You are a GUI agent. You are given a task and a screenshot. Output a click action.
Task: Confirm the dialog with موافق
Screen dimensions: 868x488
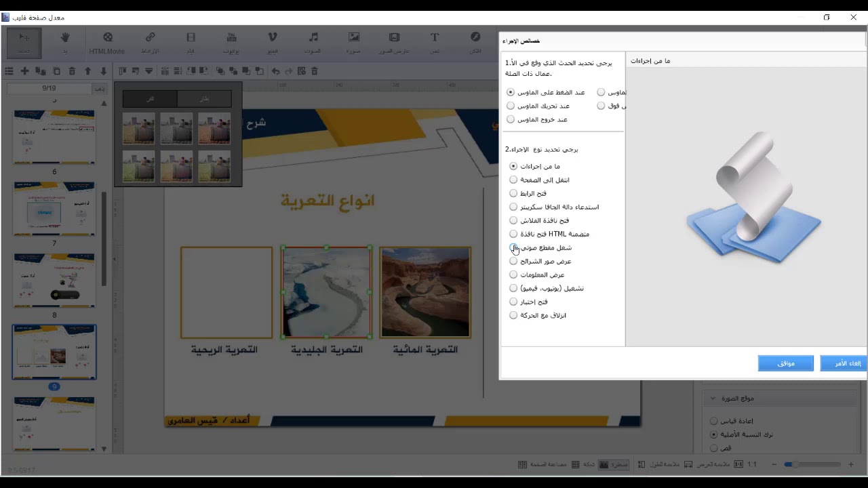786,364
